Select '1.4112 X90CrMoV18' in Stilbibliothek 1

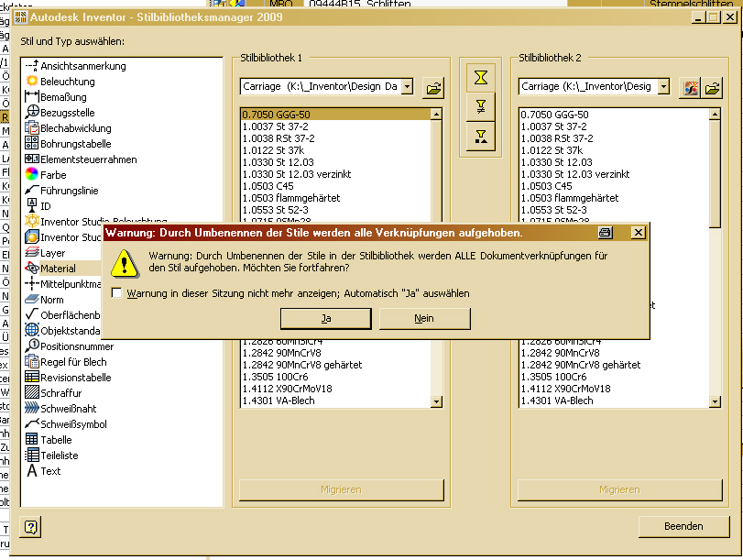tap(287, 389)
